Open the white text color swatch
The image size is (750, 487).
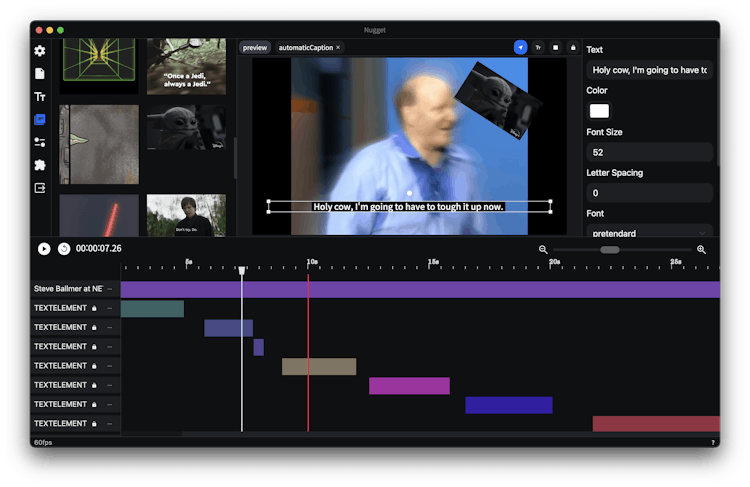(x=599, y=111)
